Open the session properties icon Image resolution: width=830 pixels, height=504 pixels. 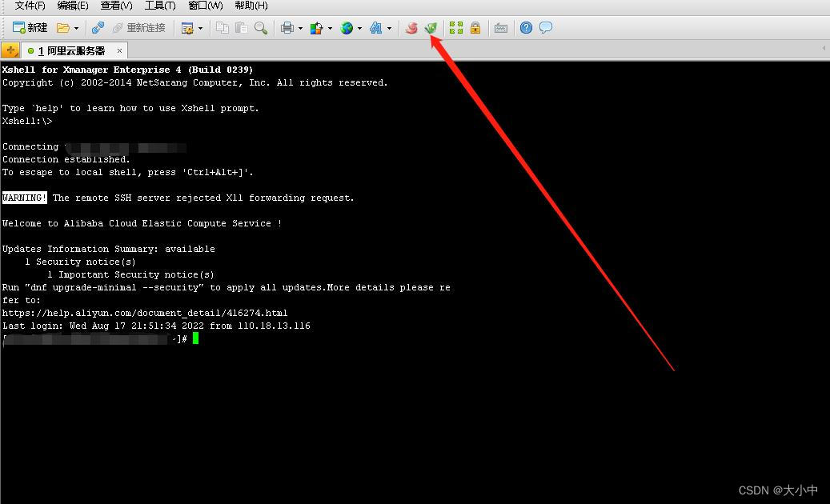coord(186,28)
